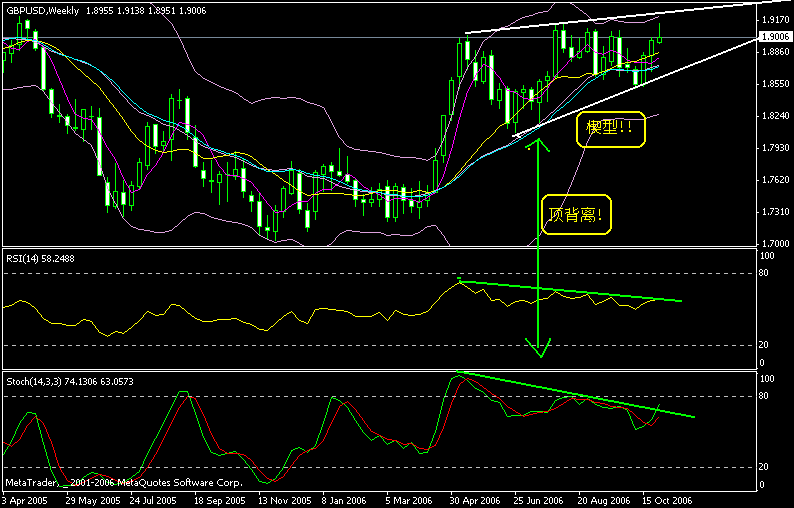
Task: Click the 100 level on Stochastic scale
Action: (767, 379)
